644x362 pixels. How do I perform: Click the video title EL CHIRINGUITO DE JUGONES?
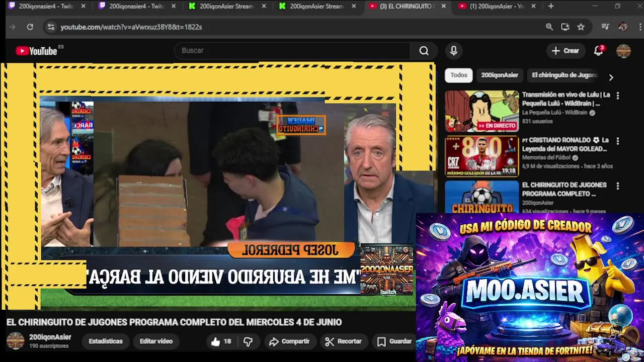tap(174, 322)
